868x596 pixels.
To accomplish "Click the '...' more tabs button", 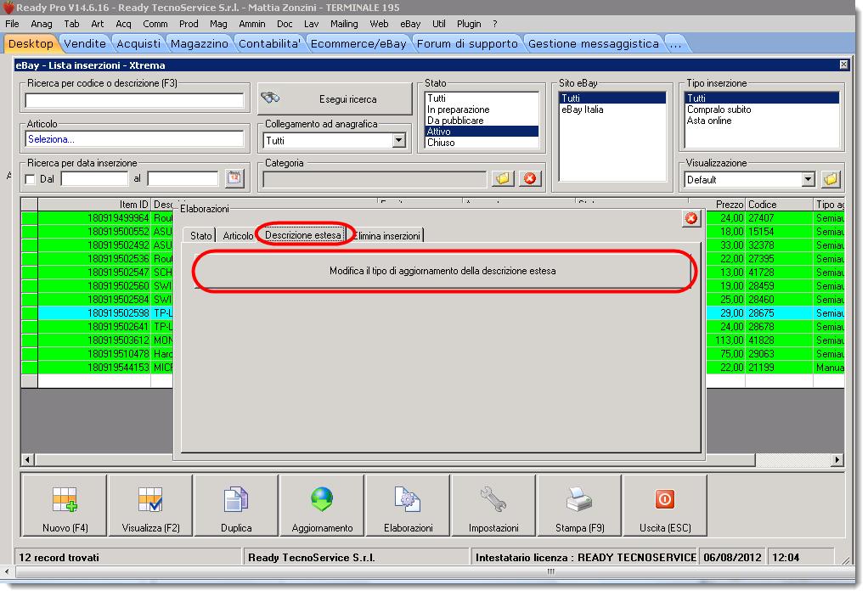I will click(675, 43).
